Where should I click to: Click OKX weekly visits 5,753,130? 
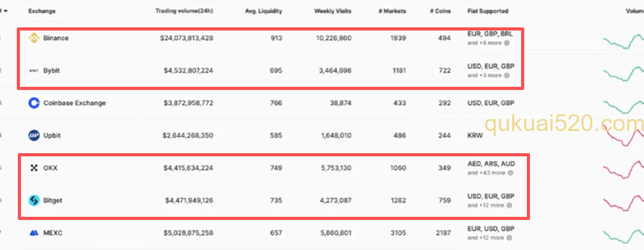336,168
